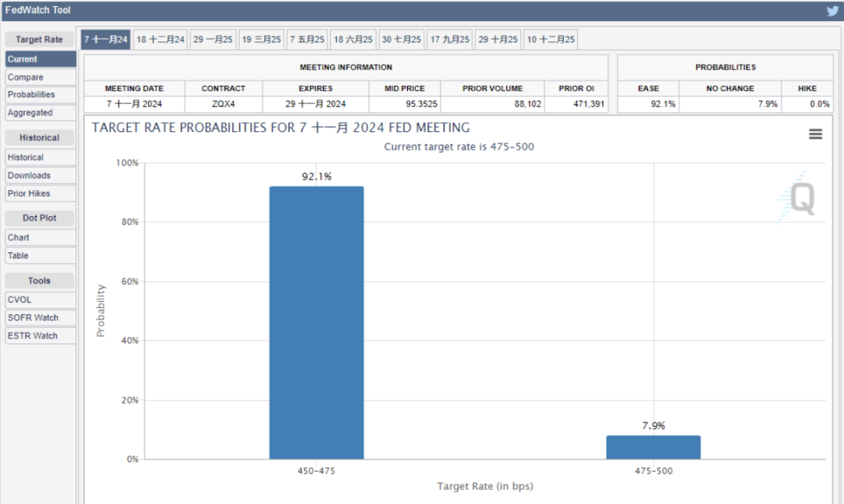Screen dimensions: 844x504
Task: Click the Twitter bird icon
Action: click(833, 11)
